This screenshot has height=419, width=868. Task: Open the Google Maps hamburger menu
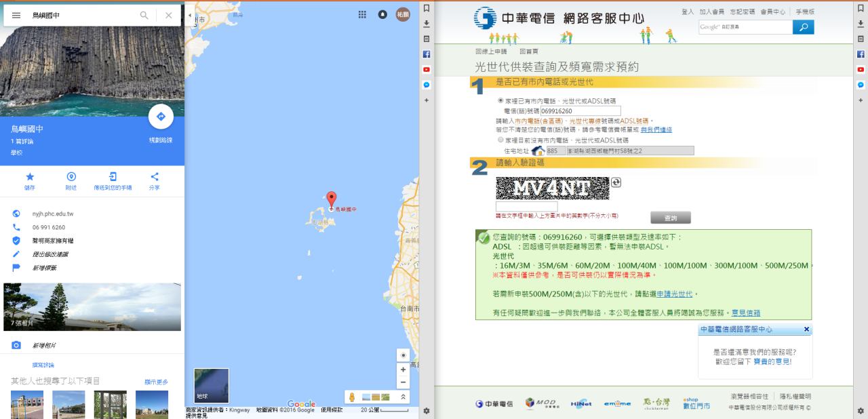click(16, 15)
